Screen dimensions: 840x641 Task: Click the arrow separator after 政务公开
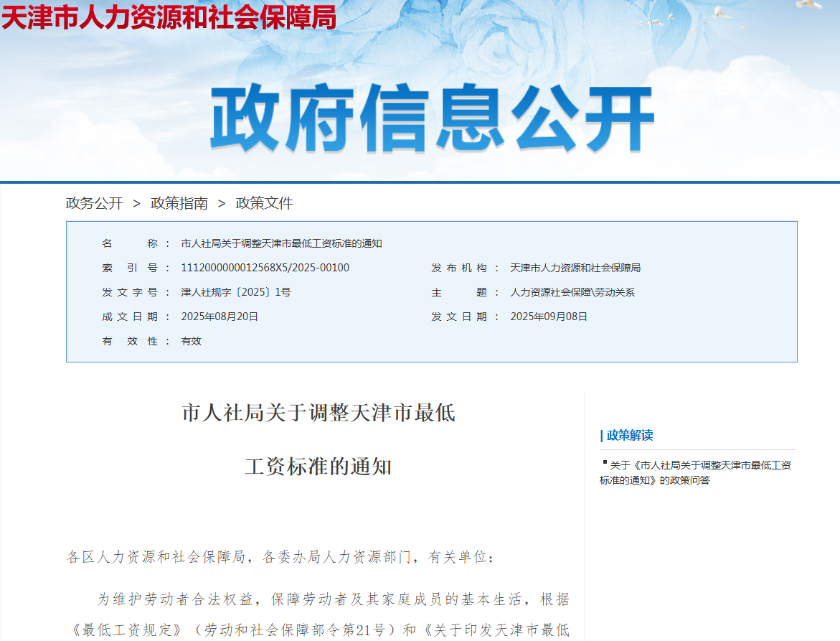click(136, 204)
